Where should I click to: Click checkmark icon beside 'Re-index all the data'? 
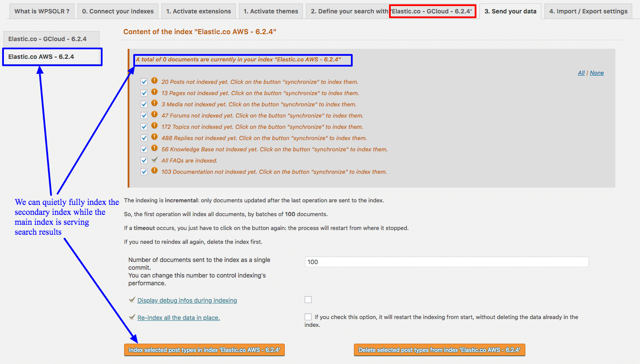click(132, 317)
